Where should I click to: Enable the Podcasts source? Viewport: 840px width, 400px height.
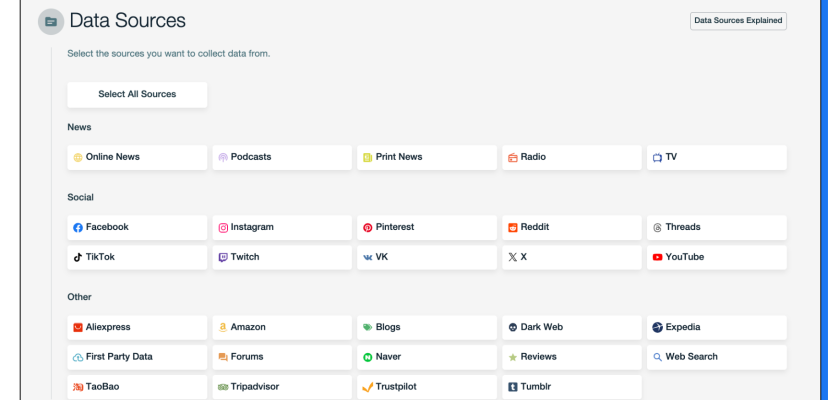(x=282, y=157)
